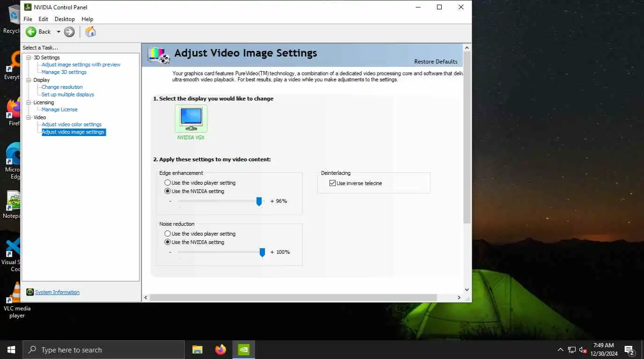Minimize the NVIDIA Control Panel window

click(417, 7)
